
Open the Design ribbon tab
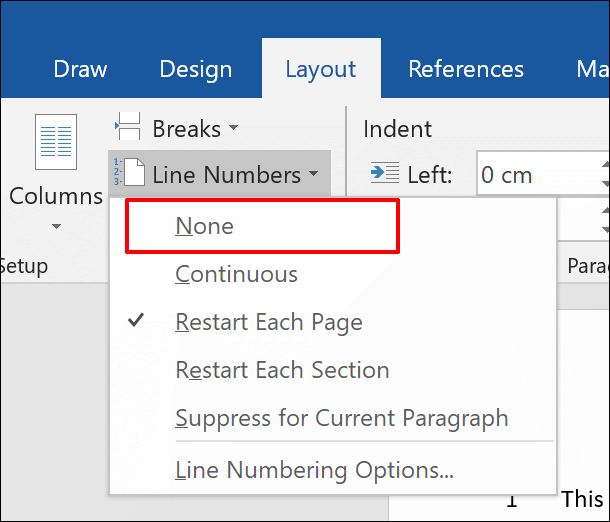pyautogui.click(x=194, y=69)
